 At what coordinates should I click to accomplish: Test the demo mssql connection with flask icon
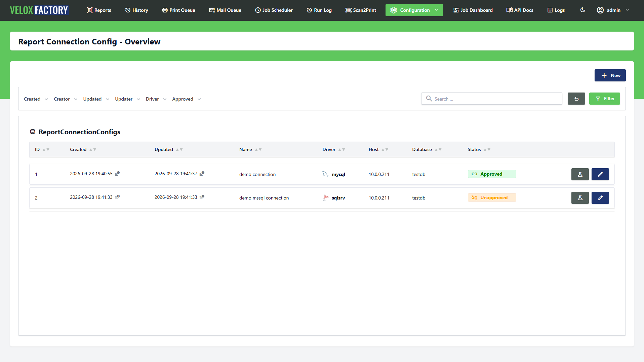(x=580, y=198)
